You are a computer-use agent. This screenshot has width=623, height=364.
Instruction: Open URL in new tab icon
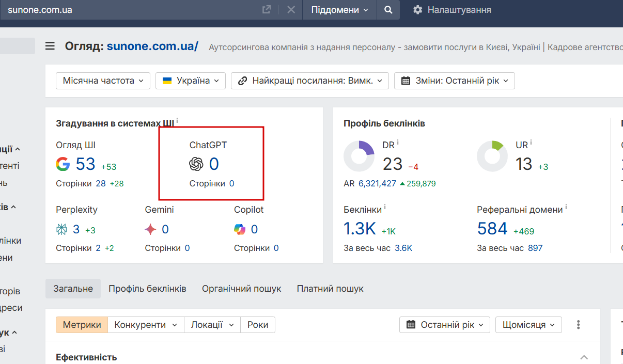(267, 10)
